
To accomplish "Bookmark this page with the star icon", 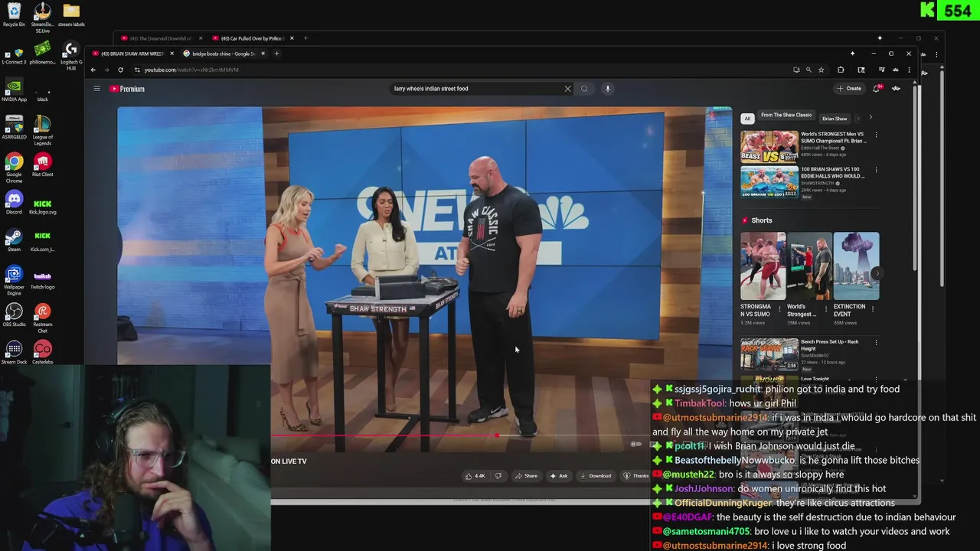I will (821, 70).
